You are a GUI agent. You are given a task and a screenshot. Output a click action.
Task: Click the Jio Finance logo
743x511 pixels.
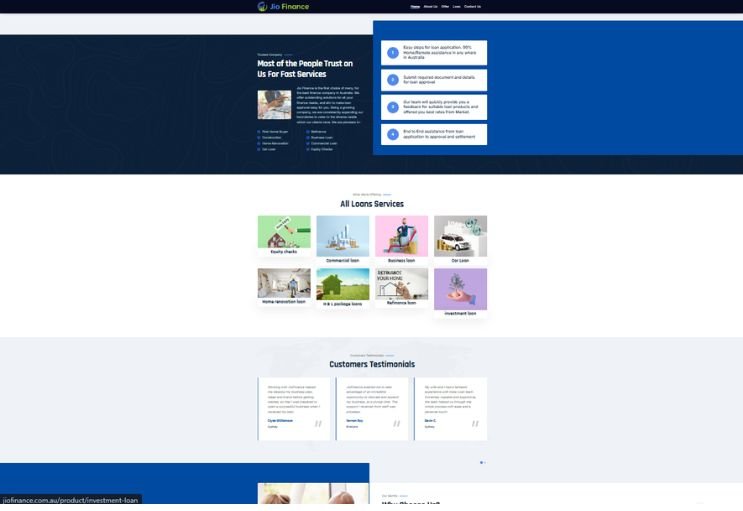(283, 7)
